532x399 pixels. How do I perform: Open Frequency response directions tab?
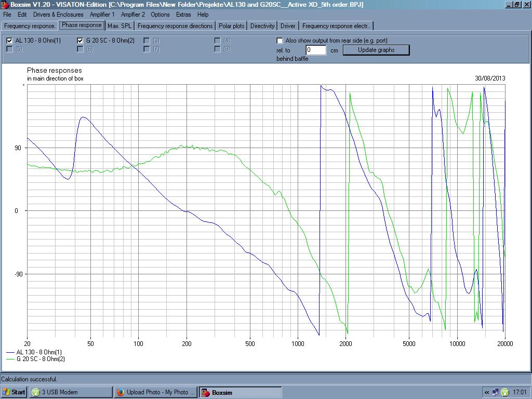[175, 26]
